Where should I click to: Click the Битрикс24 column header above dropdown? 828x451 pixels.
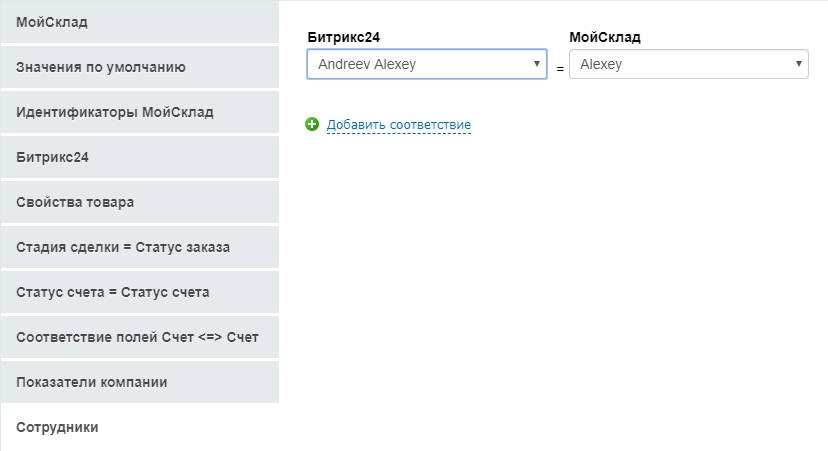(x=344, y=37)
